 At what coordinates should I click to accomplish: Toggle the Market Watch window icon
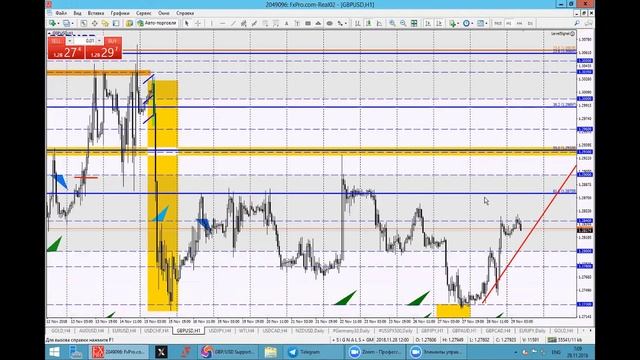point(84,23)
